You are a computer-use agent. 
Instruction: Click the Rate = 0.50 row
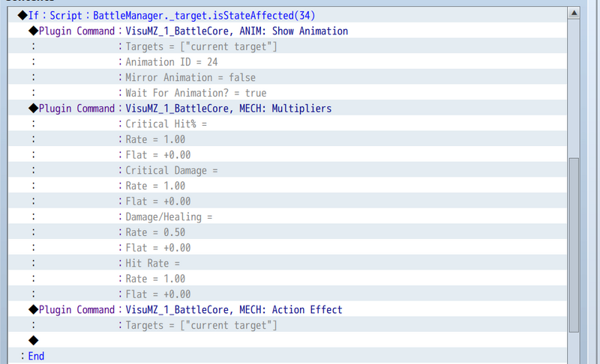[x=287, y=232]
